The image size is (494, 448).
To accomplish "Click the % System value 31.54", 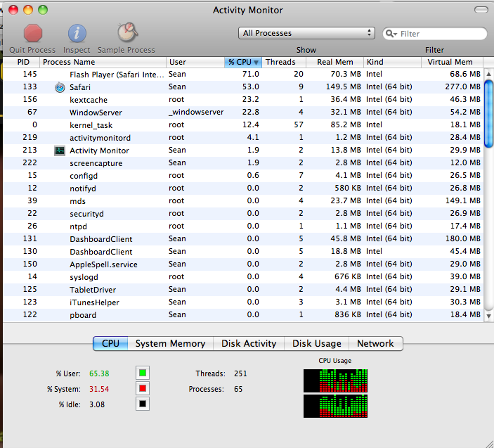I will click(99, 389).
